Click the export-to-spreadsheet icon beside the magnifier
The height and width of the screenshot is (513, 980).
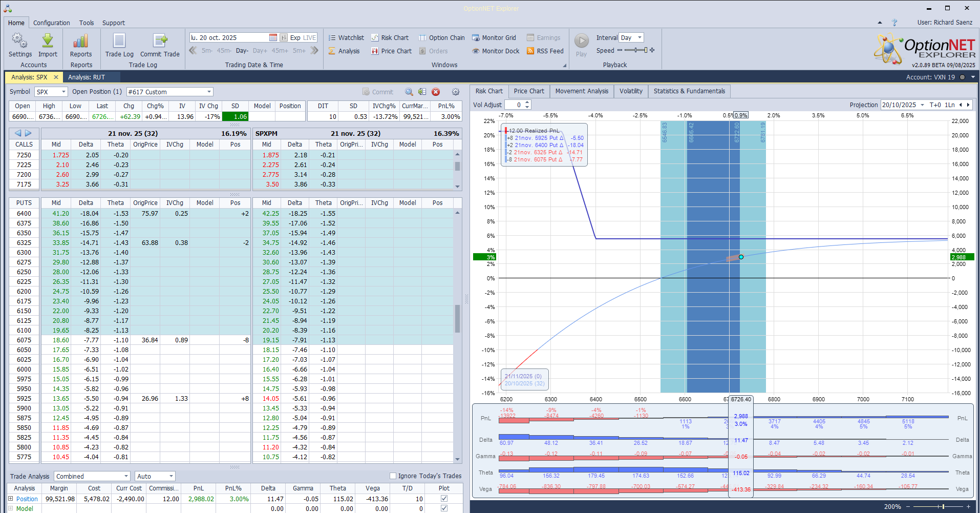(422, 92)
